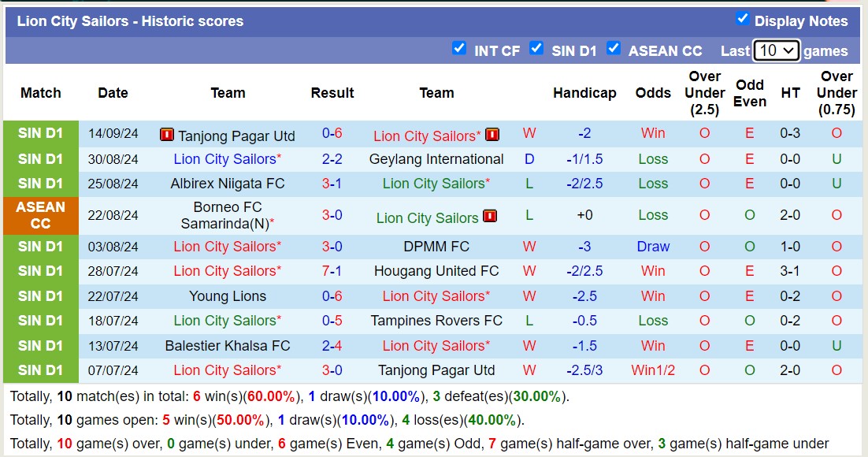Screen dimensions: 868x457
Task: Select Geylang International team link
Action: (436, 158)
